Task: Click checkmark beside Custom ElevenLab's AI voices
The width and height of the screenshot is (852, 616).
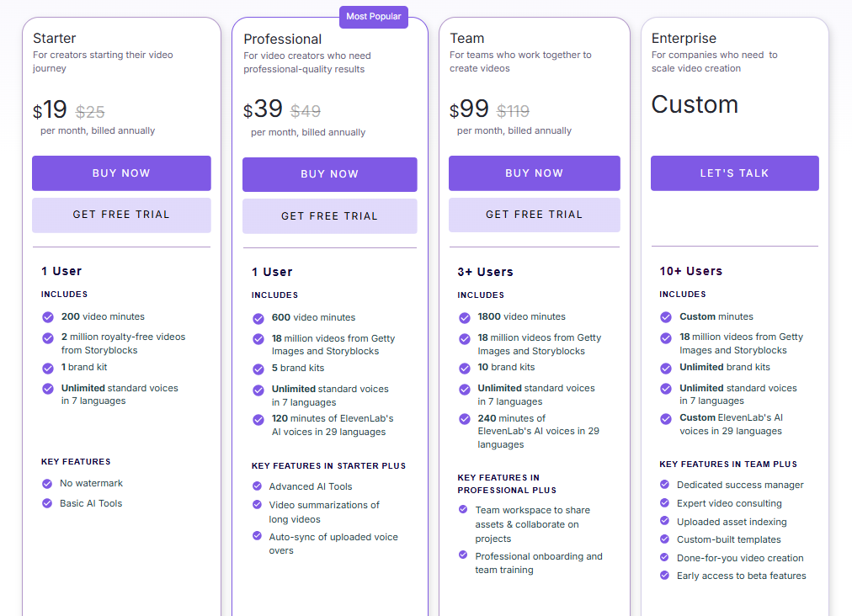Action: click(x=666, y=419)
